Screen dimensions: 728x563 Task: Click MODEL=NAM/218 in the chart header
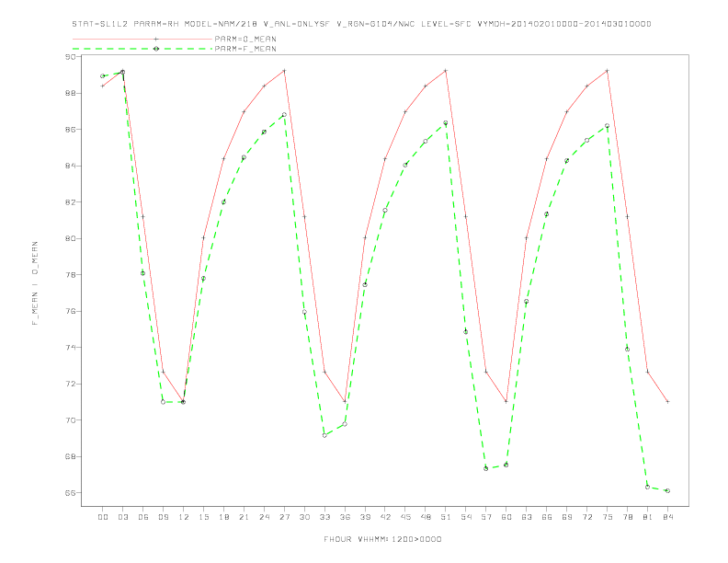tap(221, 24)
